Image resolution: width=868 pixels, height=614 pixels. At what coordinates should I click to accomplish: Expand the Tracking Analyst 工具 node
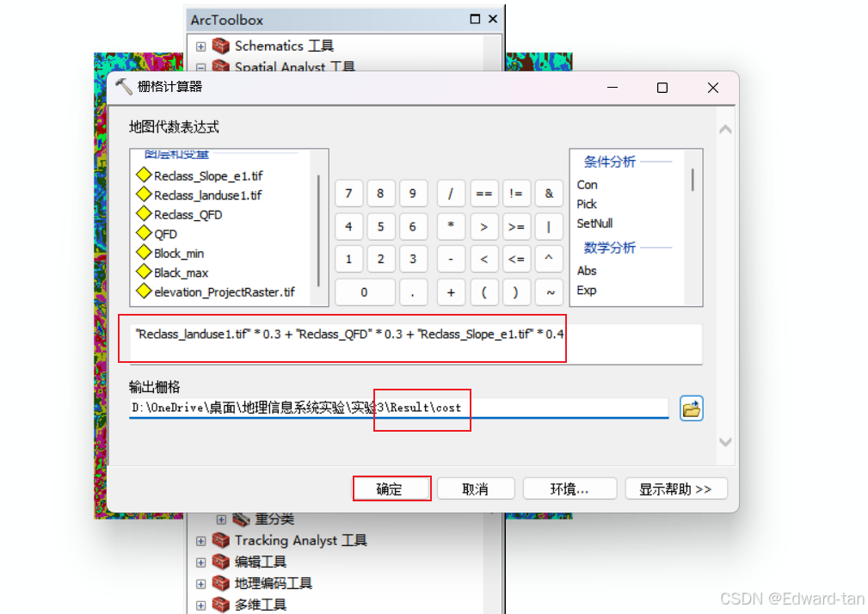[x=201, y=541]
